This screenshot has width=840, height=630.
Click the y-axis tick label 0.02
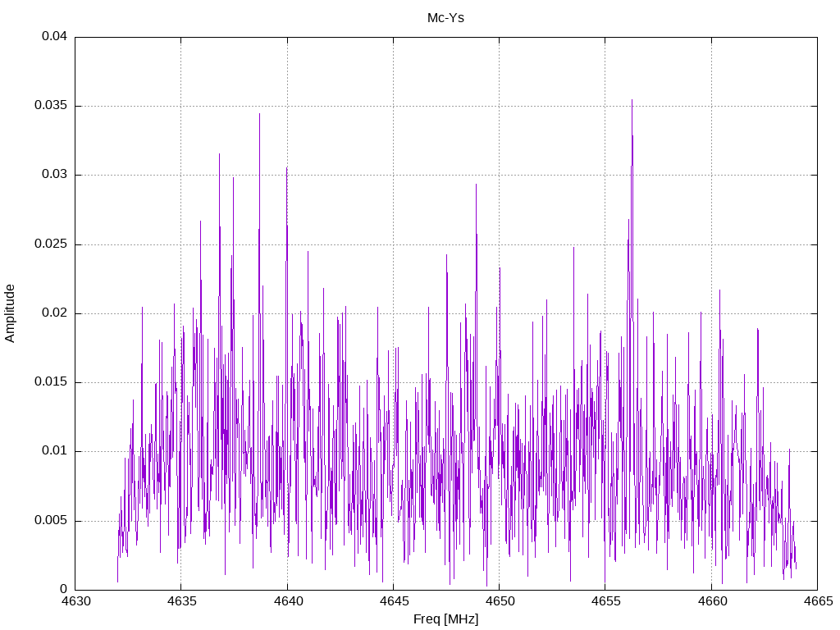(55, 313)
